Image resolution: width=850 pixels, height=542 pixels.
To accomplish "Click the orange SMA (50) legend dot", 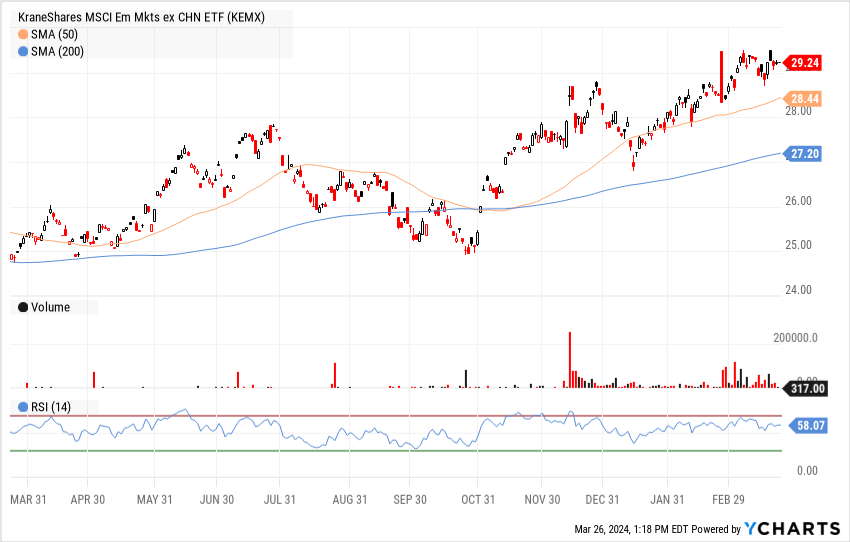I will pyautogui.click(x=24, y=33).
